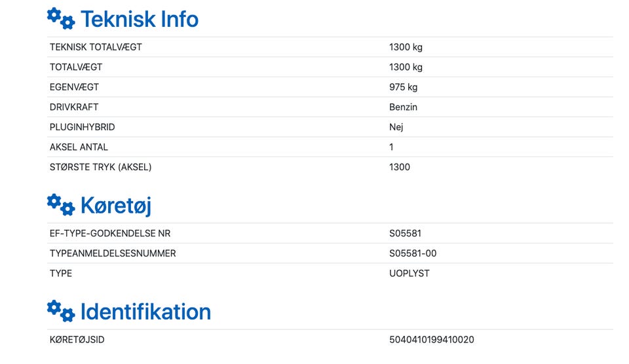Click the STØRSTE TRYK (AKSEL) label
629x364 pixels.
click(x=101, y=167)
